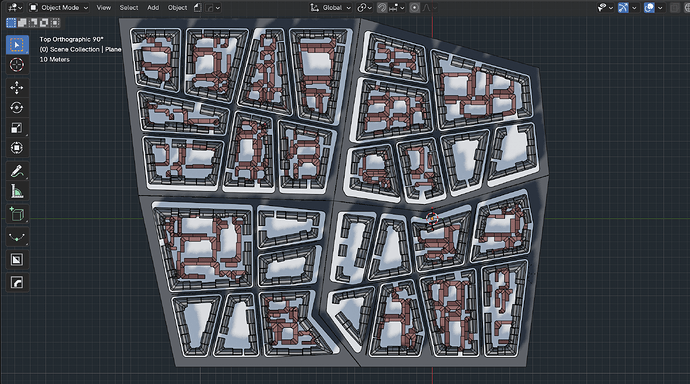
Task: Set selection mode to invert selection
Action: pyautogui.click(x=44, y=23)
